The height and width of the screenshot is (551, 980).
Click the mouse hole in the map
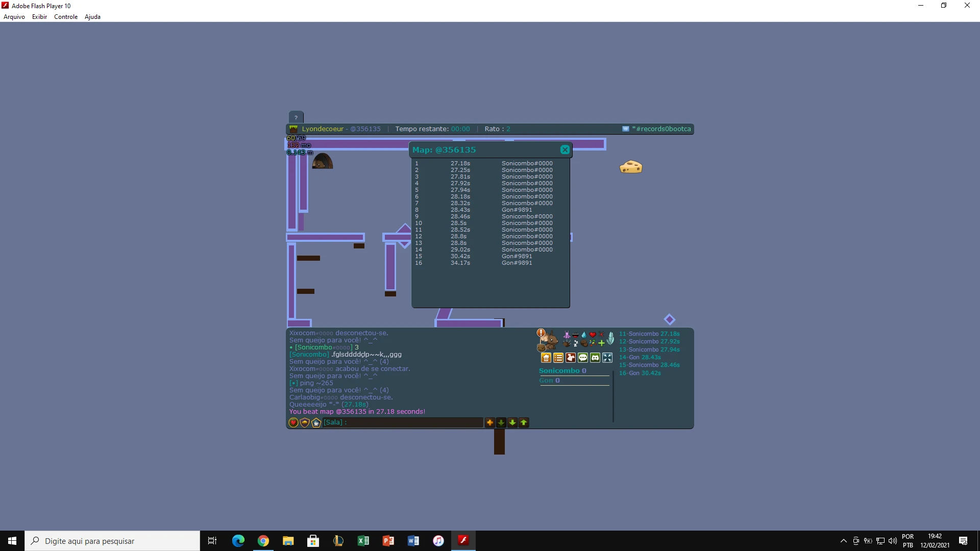322,161
